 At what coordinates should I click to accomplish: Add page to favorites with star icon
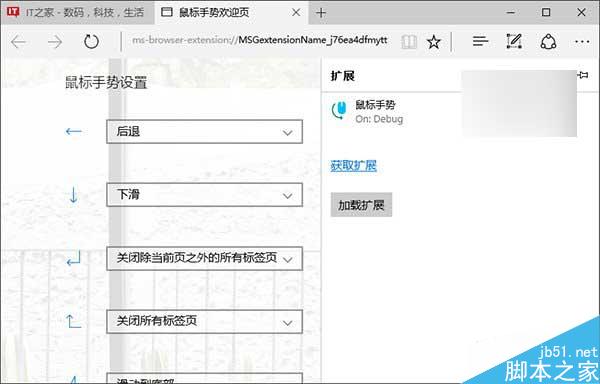pos(434,42)
